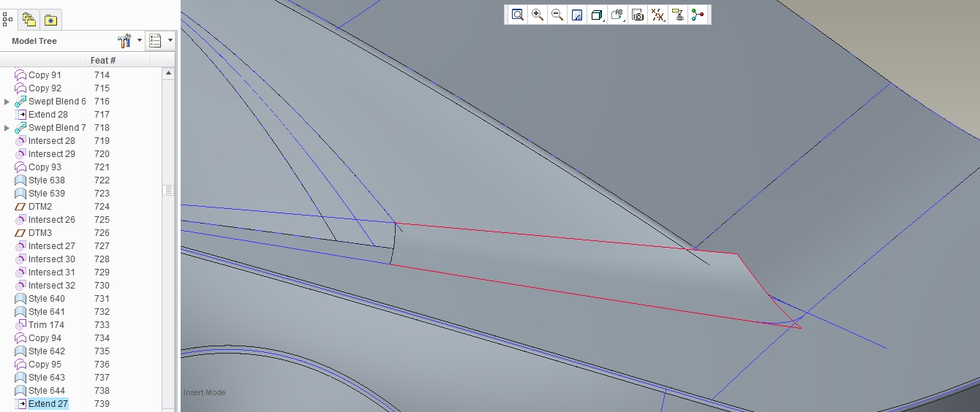Select Copy 94 in the tree

pos(45,338)
